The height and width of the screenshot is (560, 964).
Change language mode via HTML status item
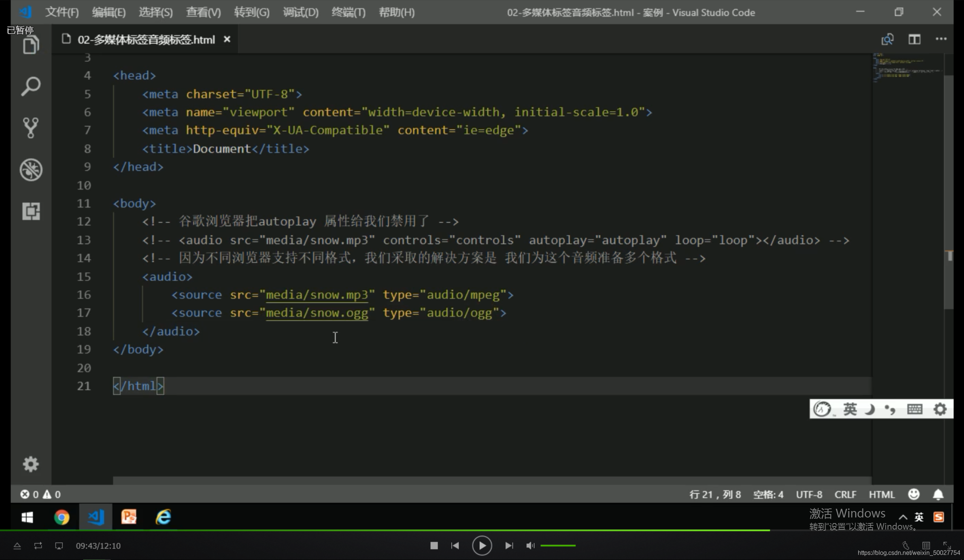pos(882,494)
